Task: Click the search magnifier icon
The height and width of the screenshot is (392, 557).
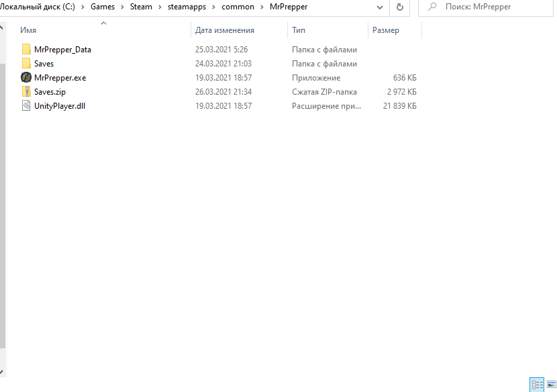Action: (x=432, y=7)
